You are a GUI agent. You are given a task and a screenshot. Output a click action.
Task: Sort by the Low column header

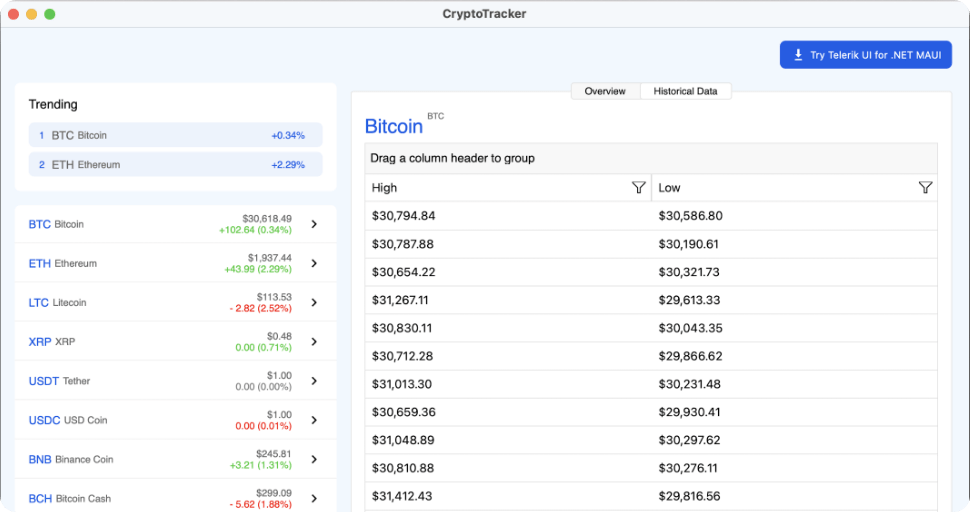tap(780, 188)
